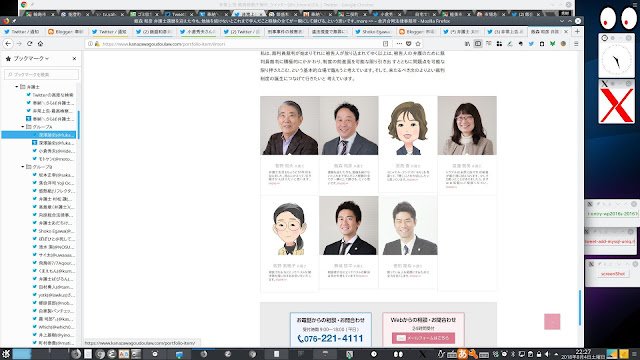640x360 pixels.
Task: Toggle the sidebar toolbar button
Action: (x=478, y=44)
